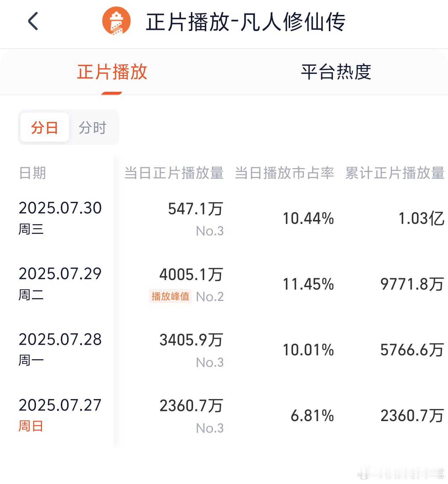Tap the 当日播放市占率 column header
Image resolution: width=448 pixels, height=484 pixels.
284,173
